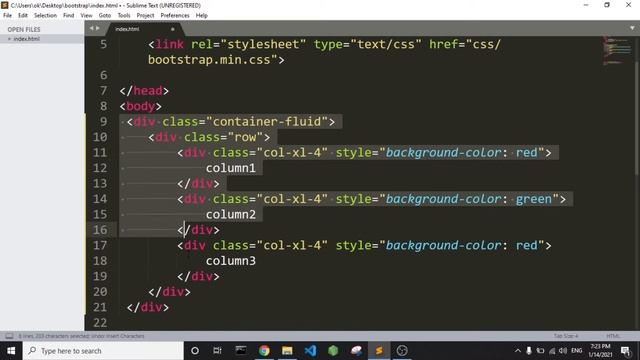Viewport: 640px width, 360px height.
Task: Open the Edit menu
Action: (x=23, y=16)
